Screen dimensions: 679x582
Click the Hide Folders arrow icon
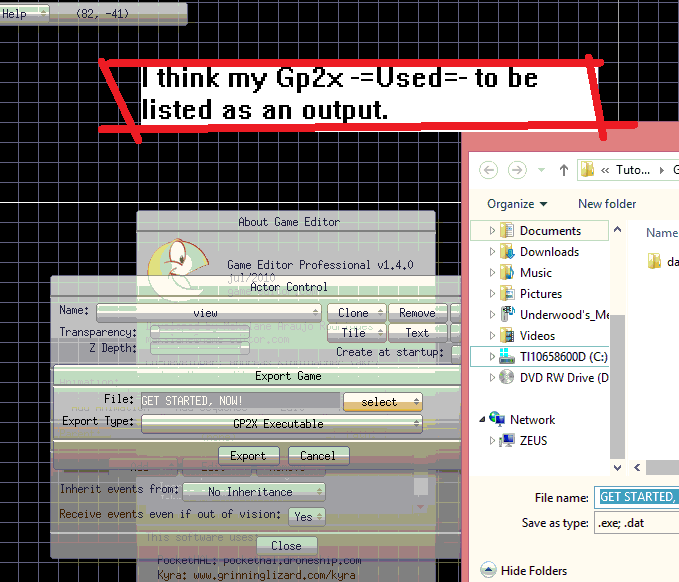coord(488,570)
